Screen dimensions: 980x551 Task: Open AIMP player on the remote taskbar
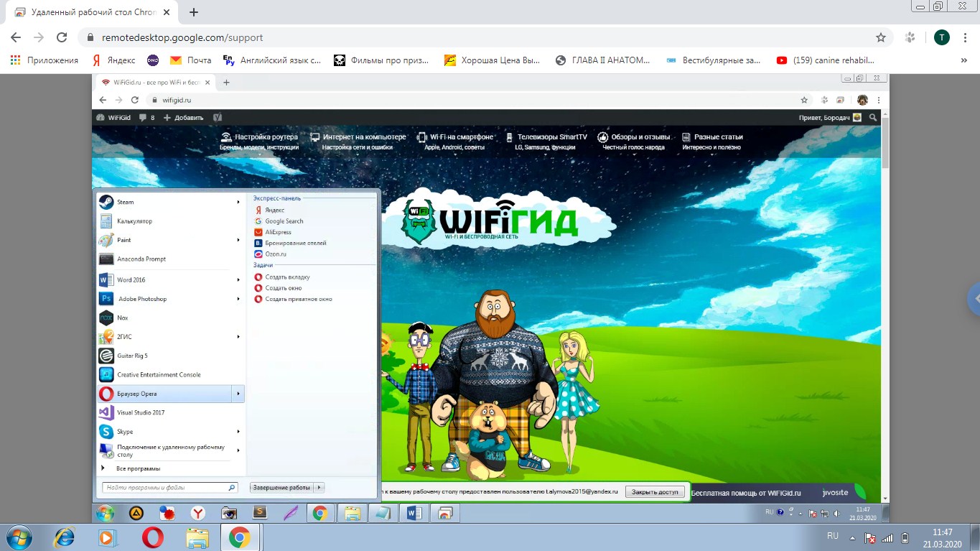coord(136,513)
